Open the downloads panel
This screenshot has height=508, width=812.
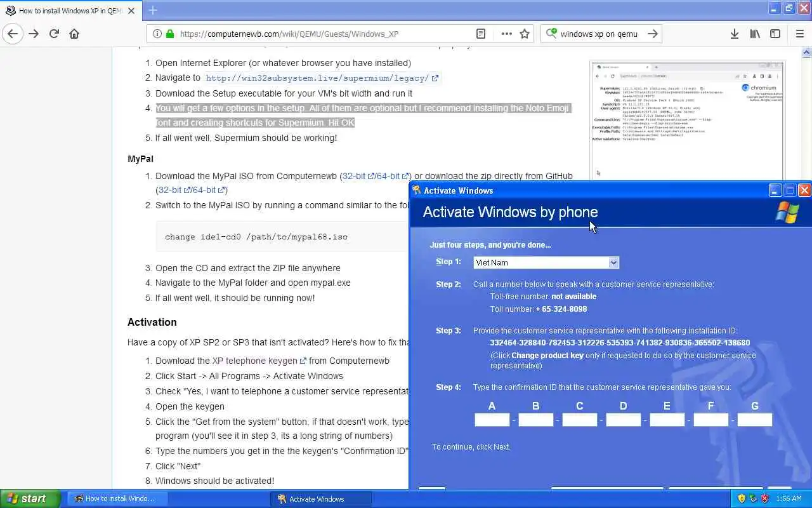point(734,34)
